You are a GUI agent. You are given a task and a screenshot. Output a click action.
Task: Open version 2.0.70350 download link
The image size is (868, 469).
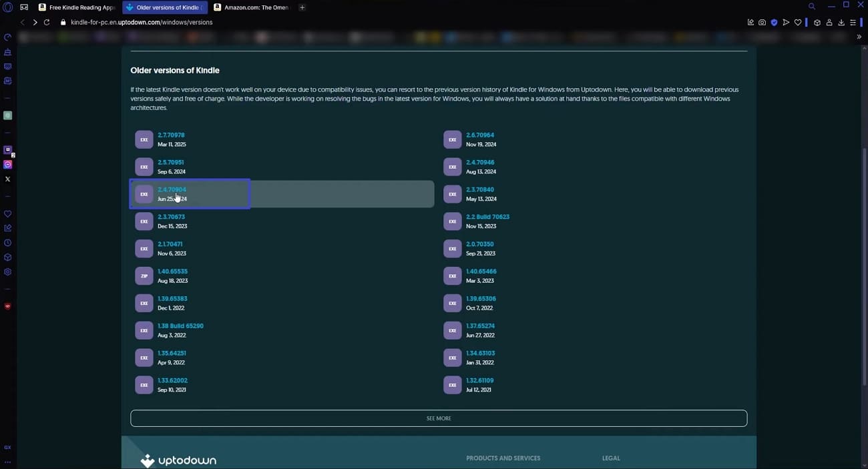pos(479,244)
